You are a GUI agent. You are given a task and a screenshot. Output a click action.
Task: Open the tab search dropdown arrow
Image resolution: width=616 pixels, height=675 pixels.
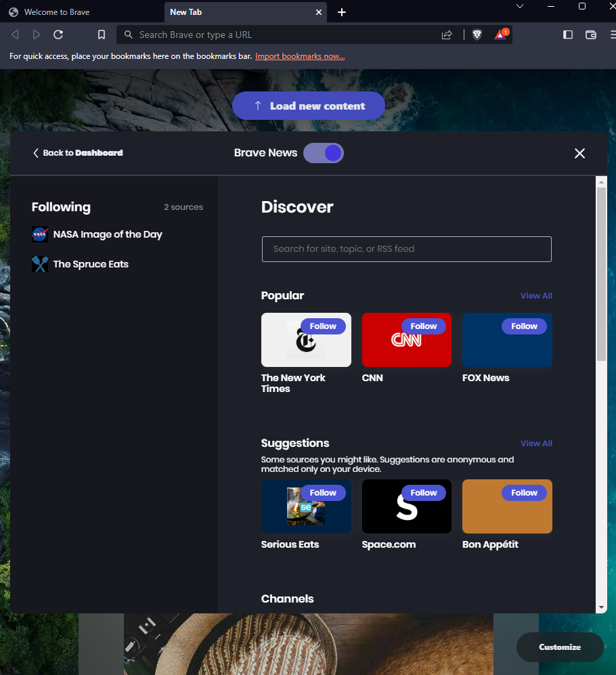coord(520,6)
